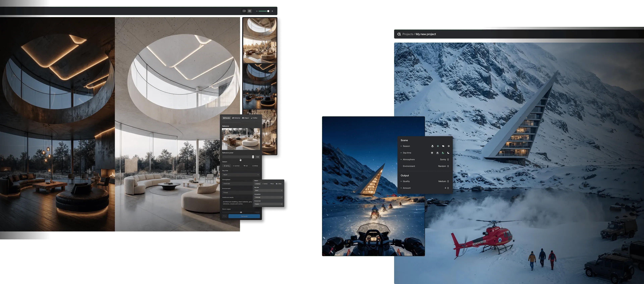Switch to grid view layout icon
This screenshot has height=284, width=644.
[x=250, y=11]
